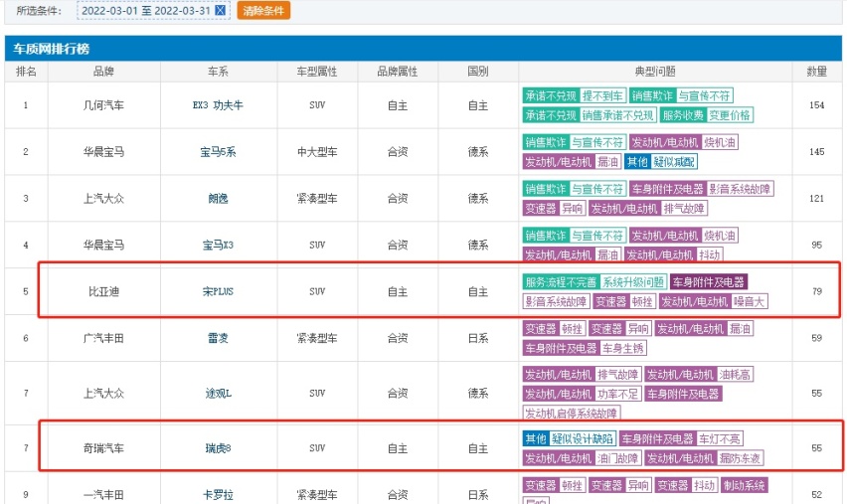The image size is (847, 504).
Task: Open the 宝马5系 car series link
Action: click(x=218, y=152)
